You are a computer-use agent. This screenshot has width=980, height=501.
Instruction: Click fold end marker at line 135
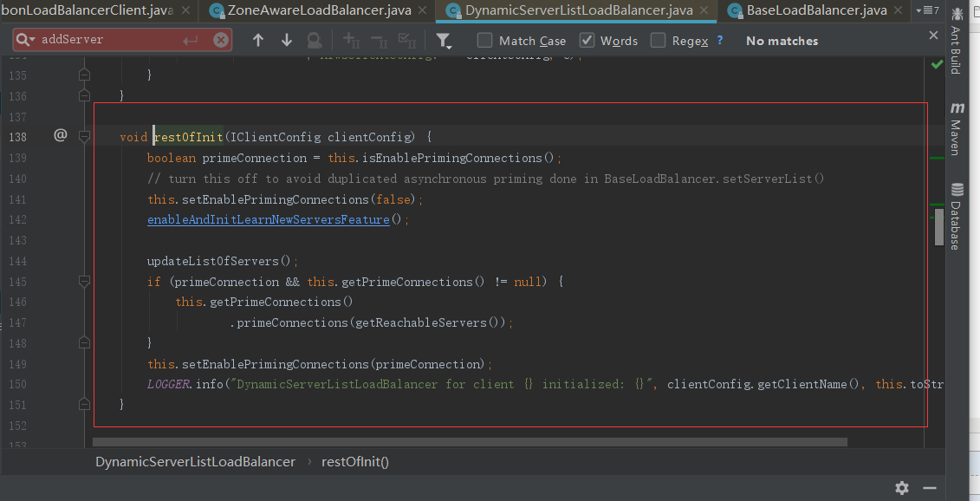click(84, 75)
